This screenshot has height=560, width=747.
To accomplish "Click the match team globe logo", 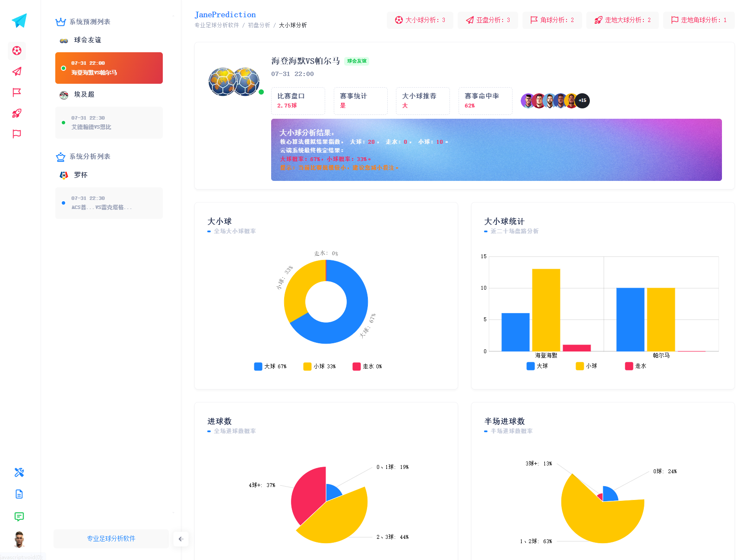I will point(234,82).
